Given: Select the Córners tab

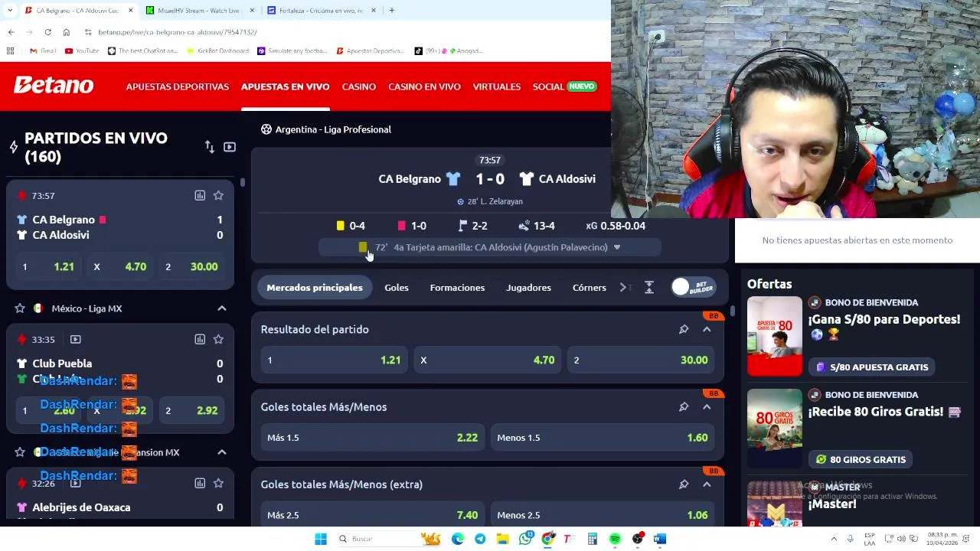Looking at the screenshot, I should [590, 288].
